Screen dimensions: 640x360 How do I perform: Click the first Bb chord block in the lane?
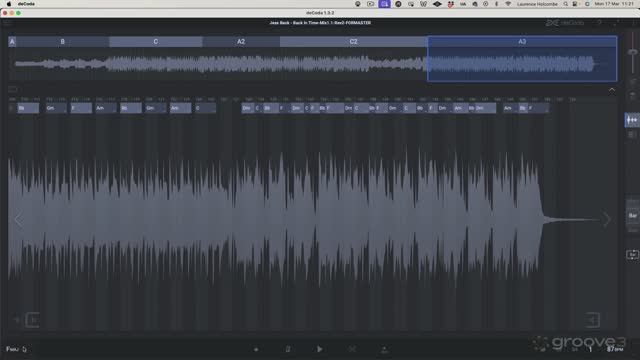coord(28,108)
